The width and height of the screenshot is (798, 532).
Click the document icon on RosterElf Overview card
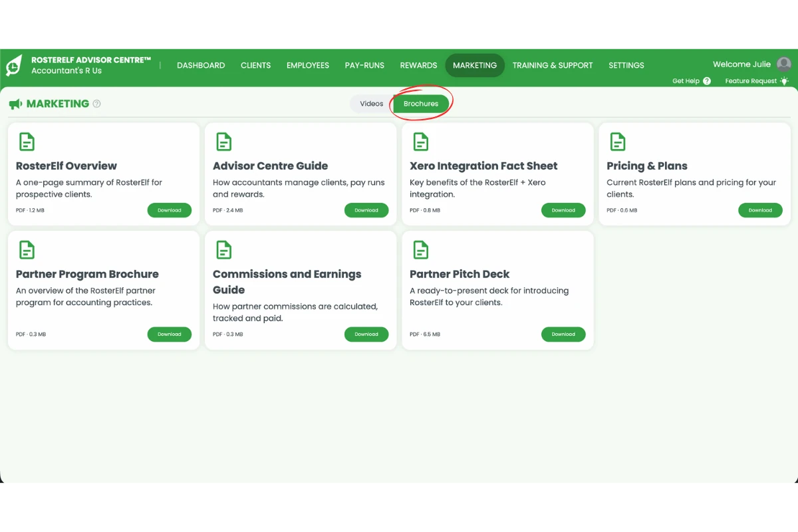pyautogui.click(x=27, y=142)
